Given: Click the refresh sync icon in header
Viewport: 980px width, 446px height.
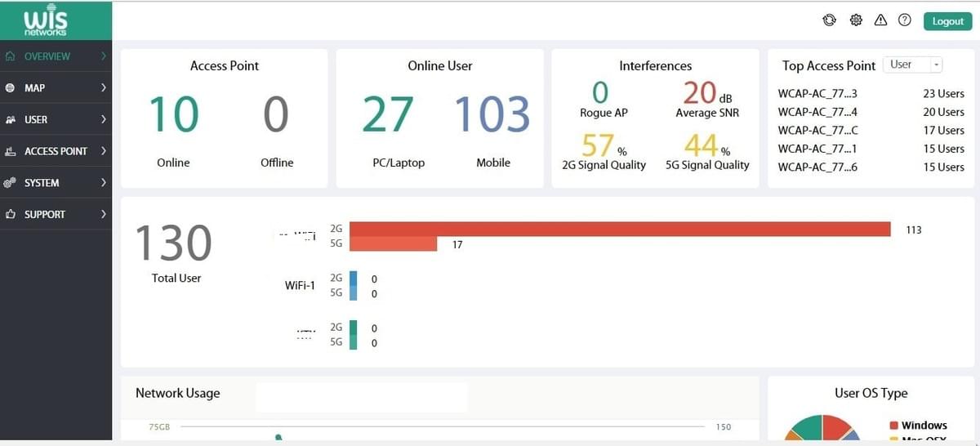Looking at the screenshot, I should pyautogui.click(x=829, y=20).
